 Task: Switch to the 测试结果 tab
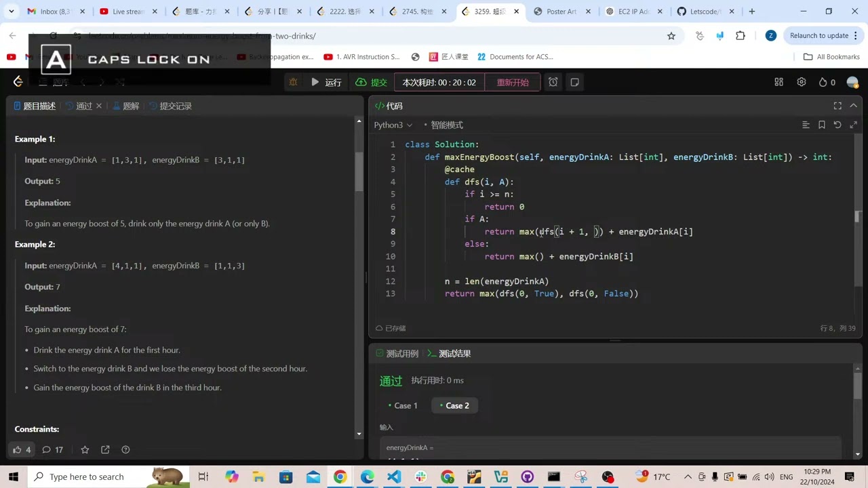pos(449,353)
